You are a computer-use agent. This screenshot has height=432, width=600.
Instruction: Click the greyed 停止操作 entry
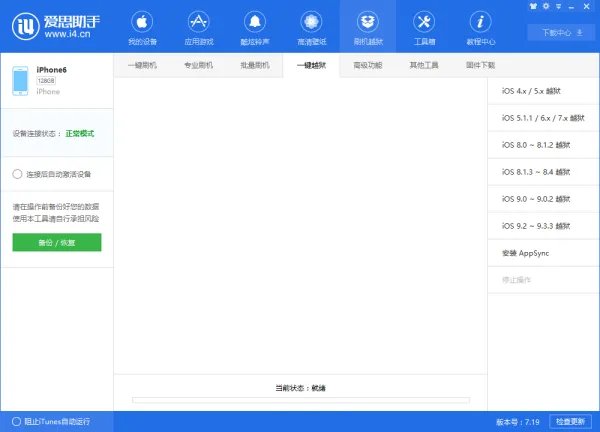(x=543, y=280)
